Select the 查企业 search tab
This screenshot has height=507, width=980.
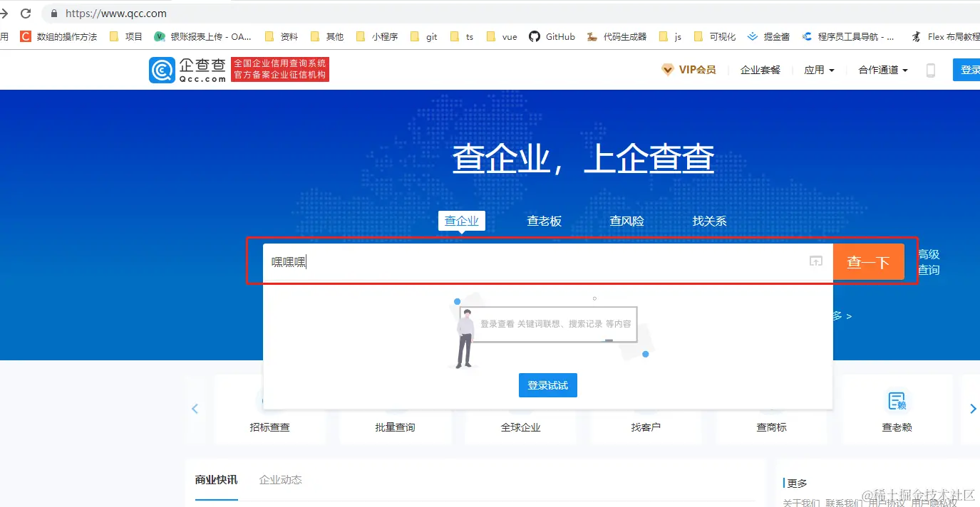click(x=462, y=221)
